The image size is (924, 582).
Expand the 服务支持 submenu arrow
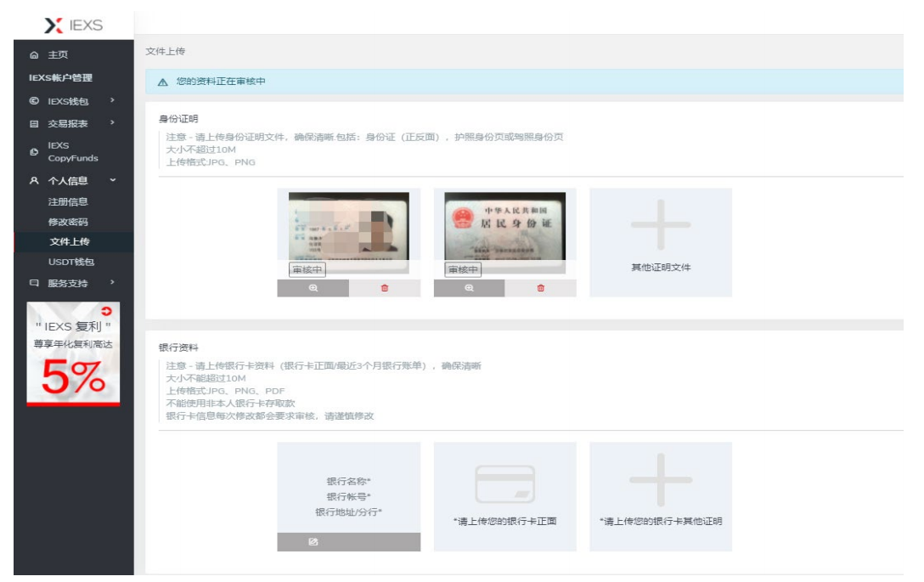tap(112, 282)
